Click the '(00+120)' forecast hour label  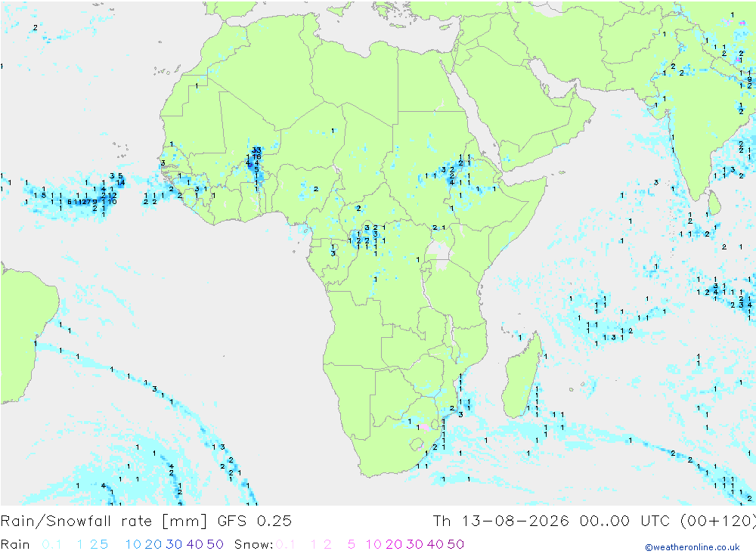(x=718, y=522)
